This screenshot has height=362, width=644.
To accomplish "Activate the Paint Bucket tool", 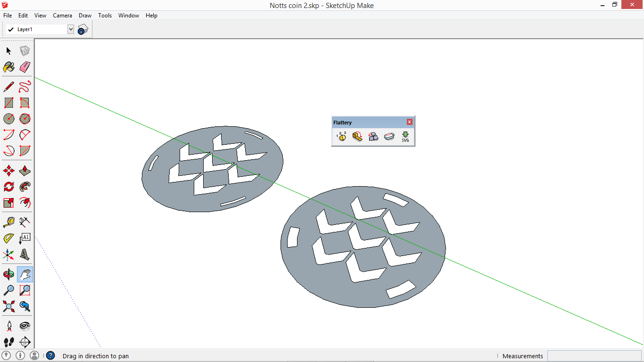I will [8, 67].
